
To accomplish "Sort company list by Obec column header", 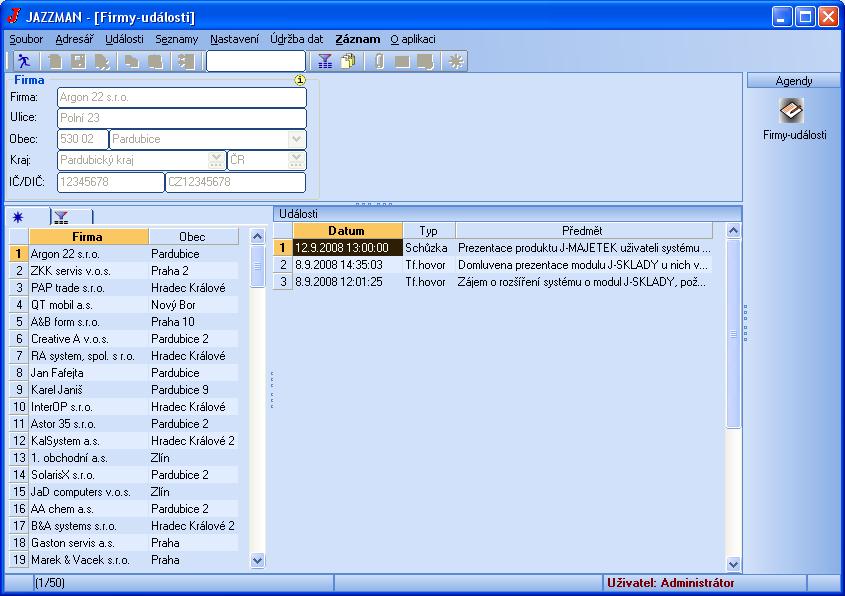I will [193, 237].
